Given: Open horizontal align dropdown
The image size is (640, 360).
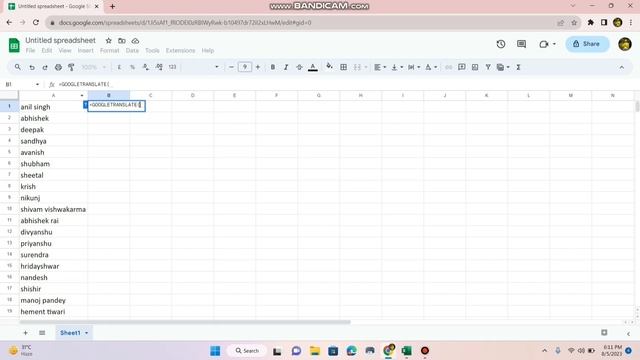Looking at the screenshot, I should 380,67.
